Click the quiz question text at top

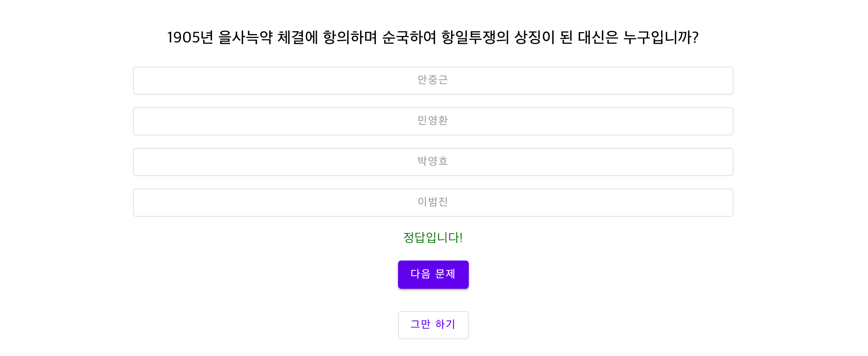[433, 38]
